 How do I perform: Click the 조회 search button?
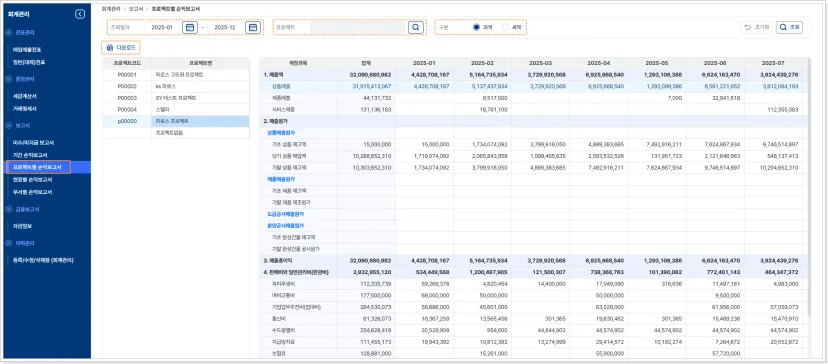[x=789, y=27]
